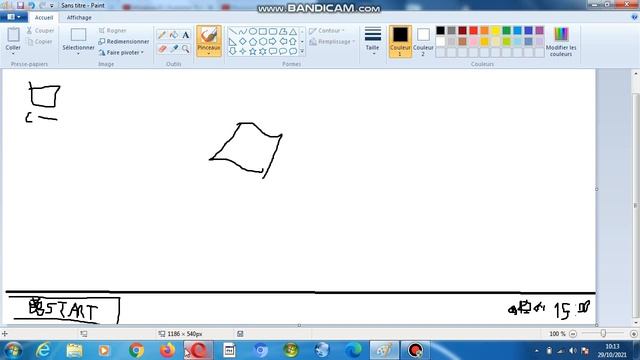Click the Redimensionner button
Viewport: 640px width, 360px height.
pyautogui.click(x=124, y=42)
